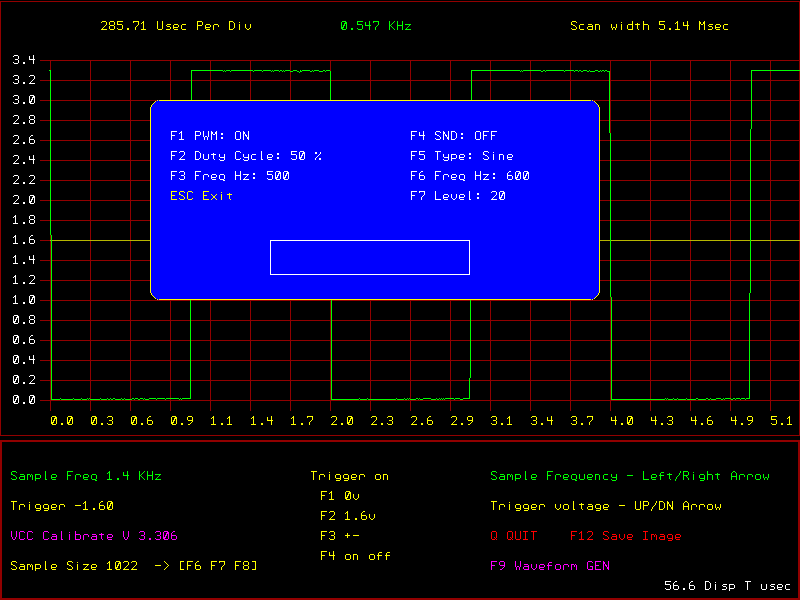Screen dimensions: 800x600
Task: Select F1 0v trigger option
Action: [339, 496]
